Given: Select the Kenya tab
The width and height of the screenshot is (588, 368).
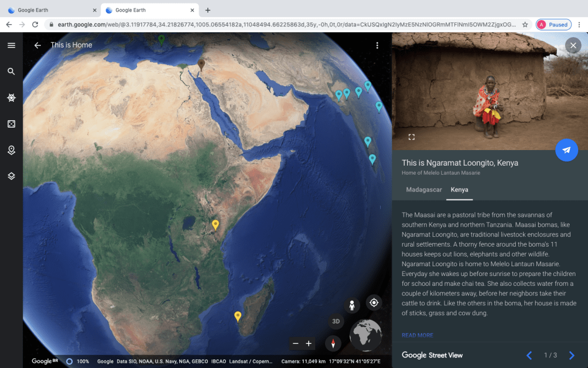Looking at the screenshot, I should (x=459, y=190).
